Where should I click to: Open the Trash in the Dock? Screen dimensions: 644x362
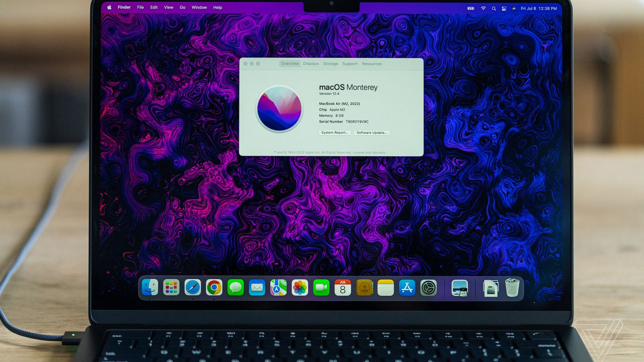pos(512,288)
